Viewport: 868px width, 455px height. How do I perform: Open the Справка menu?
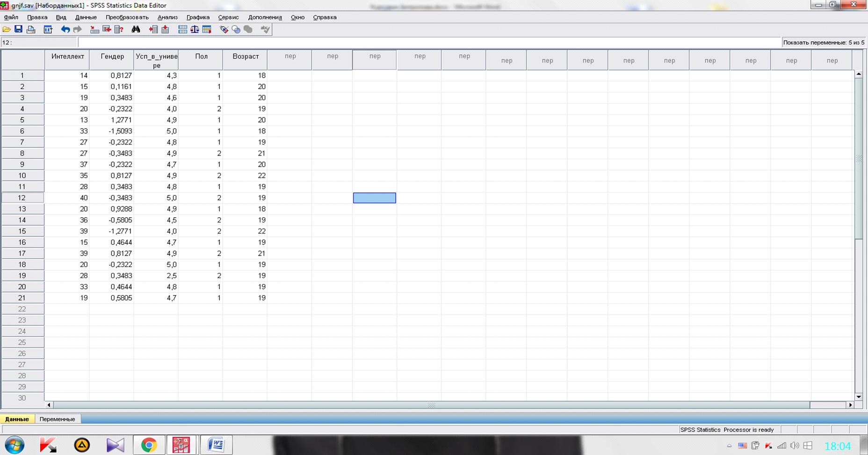pyautogui.click(x=325, y=17)
